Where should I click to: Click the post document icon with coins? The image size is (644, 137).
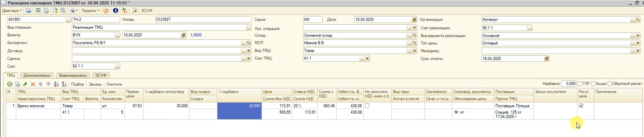pyautogui.click(x=55, y=10)
